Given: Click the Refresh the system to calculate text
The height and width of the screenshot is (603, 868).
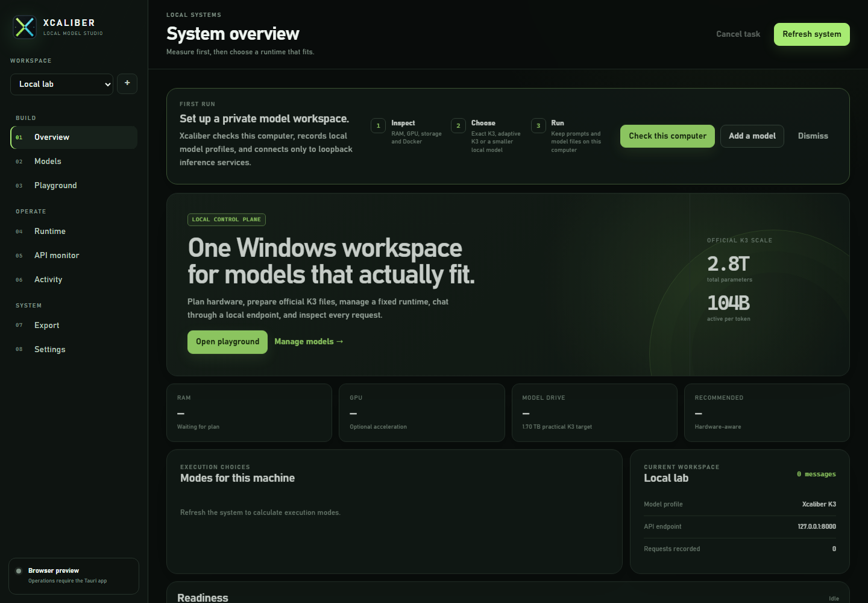Looking at the screenshot, I should pos(260,513).
